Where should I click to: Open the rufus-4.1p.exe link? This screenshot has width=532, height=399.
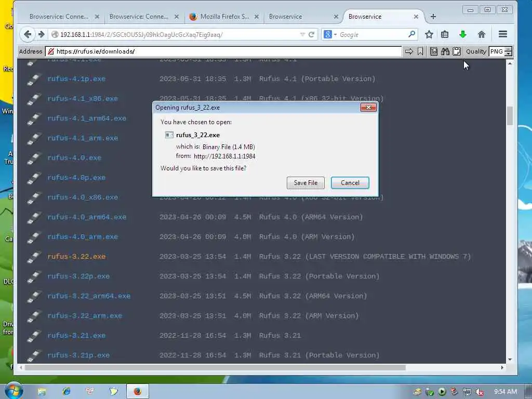[x=76, y=79]
